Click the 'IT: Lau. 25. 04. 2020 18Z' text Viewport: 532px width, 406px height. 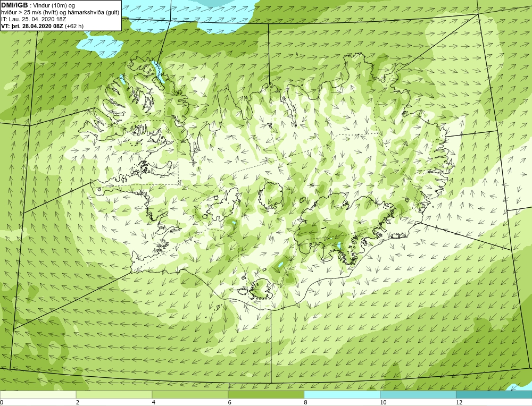(x=34, y=19)
